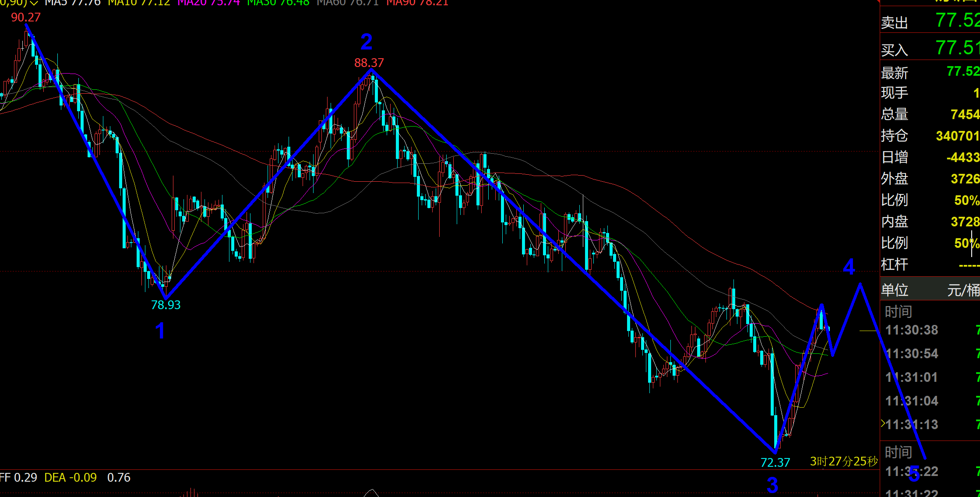Click the 内盘 value 3728

(965, 222)
